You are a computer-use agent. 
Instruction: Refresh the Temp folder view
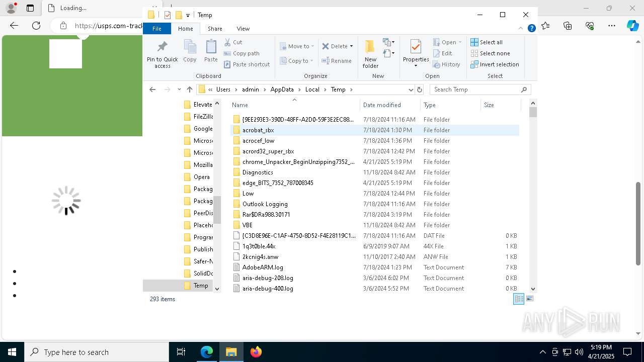click(420, 89)
